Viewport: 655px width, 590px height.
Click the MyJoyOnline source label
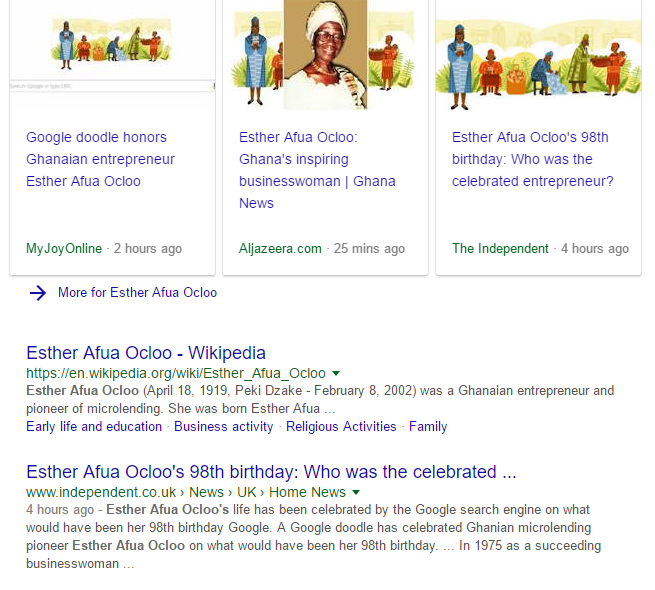click(x=64, y=249)
